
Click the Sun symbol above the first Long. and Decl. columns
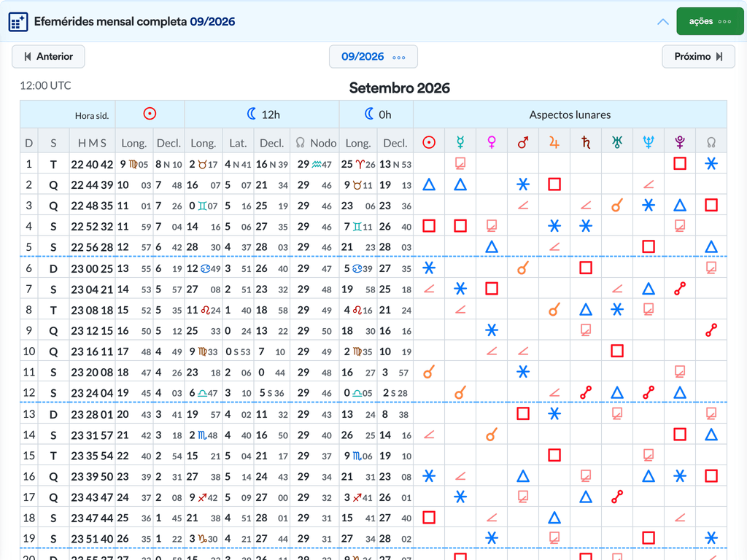[x=150, y=114]
